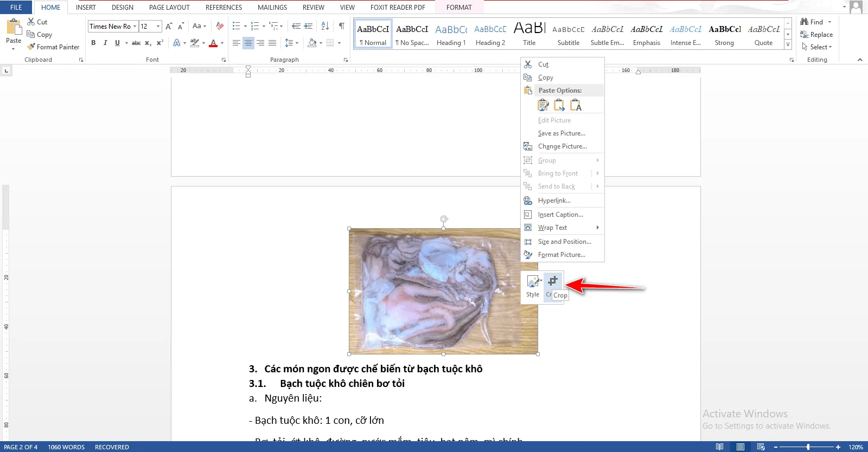Open the Select dropdown in Editing

[x=816, y=47]
